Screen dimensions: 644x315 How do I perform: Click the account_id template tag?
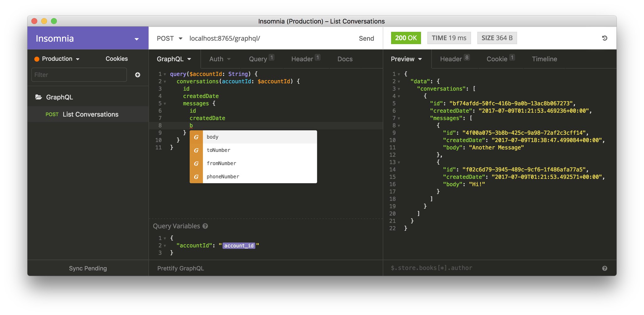239,246
